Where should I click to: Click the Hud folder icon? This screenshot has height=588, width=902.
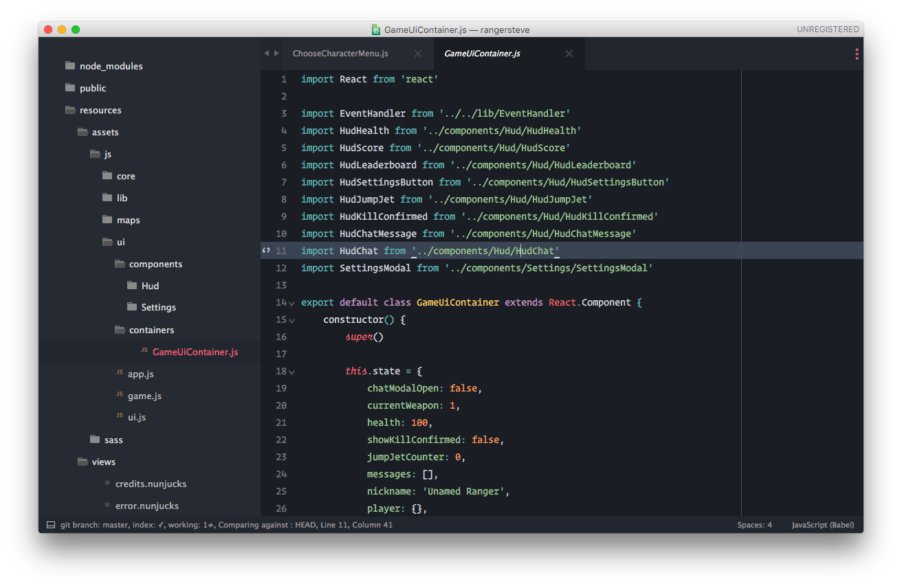tap(132, 286)
